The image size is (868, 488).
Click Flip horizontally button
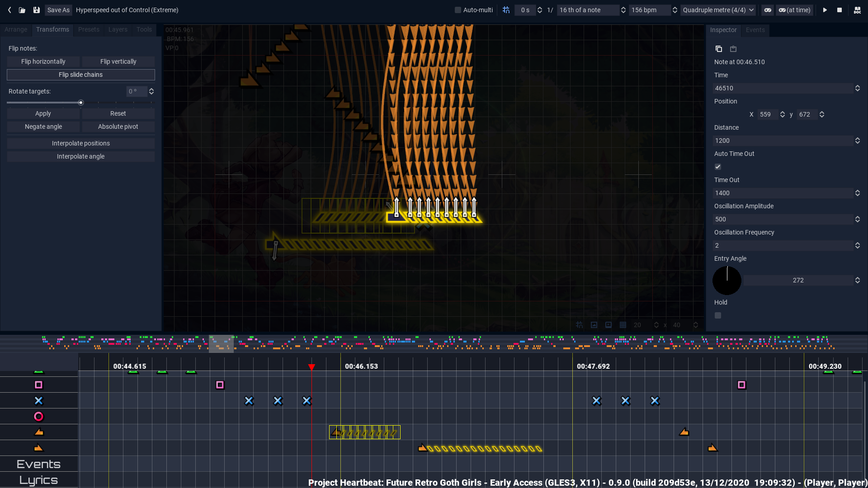[43, 61]
